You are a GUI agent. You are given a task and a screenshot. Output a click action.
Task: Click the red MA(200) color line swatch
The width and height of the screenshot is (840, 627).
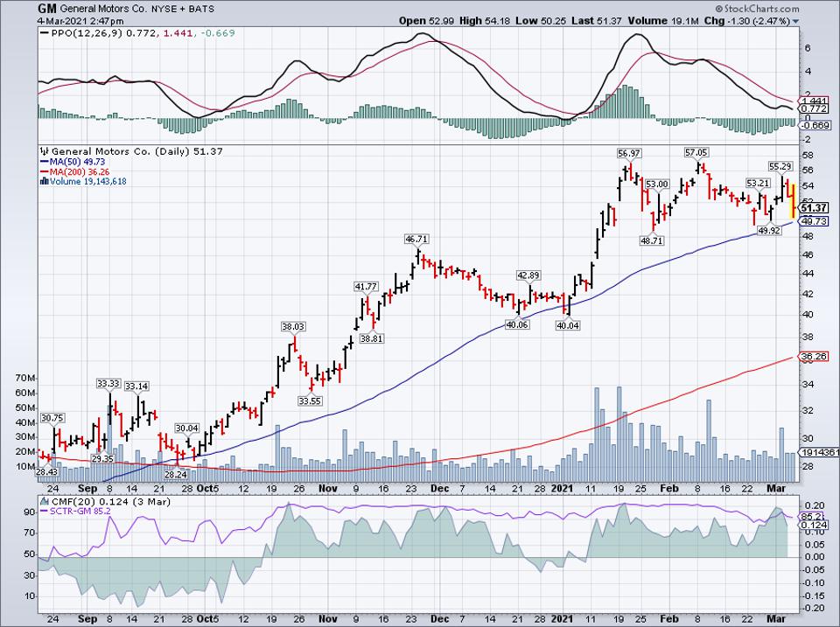(x=42, y=171)
